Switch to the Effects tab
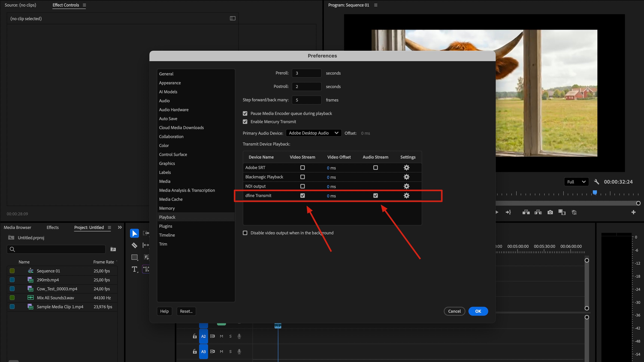The image size is (644, 362). (52, 227)
